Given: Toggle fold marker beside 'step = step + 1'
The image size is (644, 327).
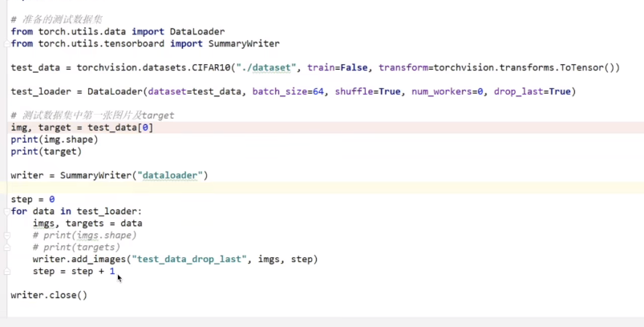Looking at the screenshot, I should (7, 272).
